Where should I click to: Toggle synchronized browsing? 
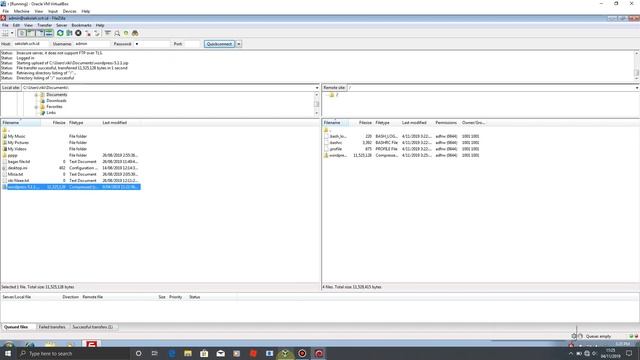tap(126, 33)
